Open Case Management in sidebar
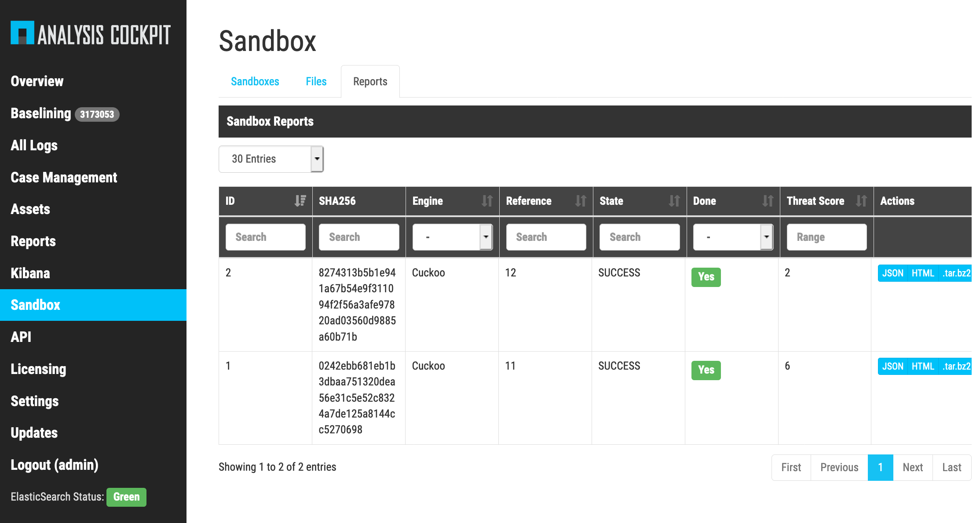The width and height of the screenshot is (980, 523). coord(64,178)
